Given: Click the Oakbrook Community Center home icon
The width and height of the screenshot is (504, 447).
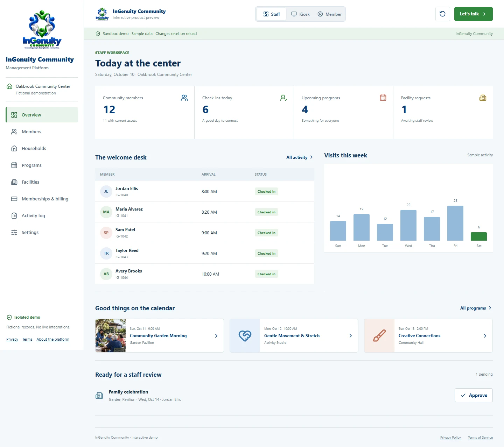Looking at the screenshot, I should [9, 86].
